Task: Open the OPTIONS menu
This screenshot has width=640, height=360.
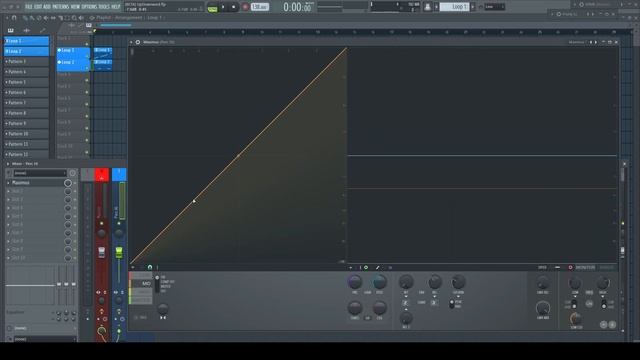Action: 89,7
